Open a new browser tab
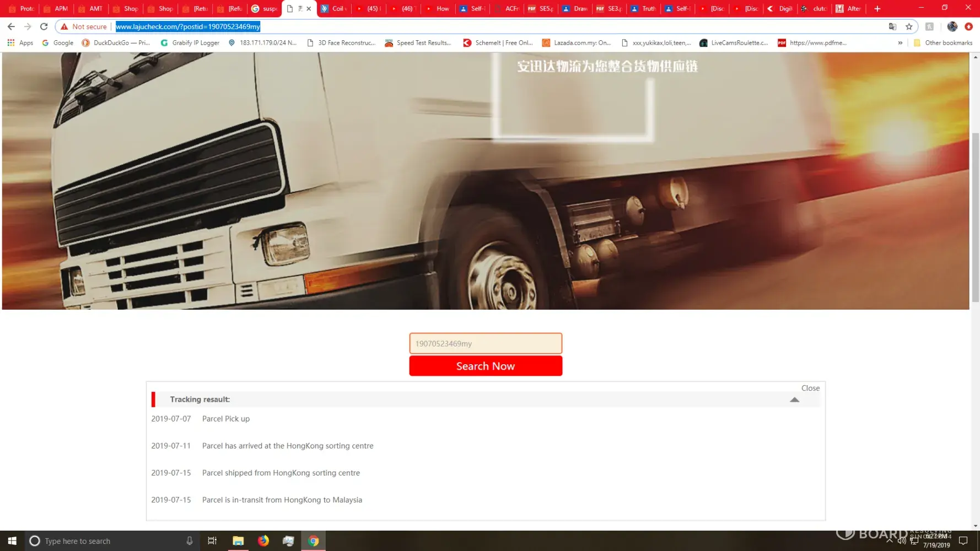980x551 pixels. [877, 9]
